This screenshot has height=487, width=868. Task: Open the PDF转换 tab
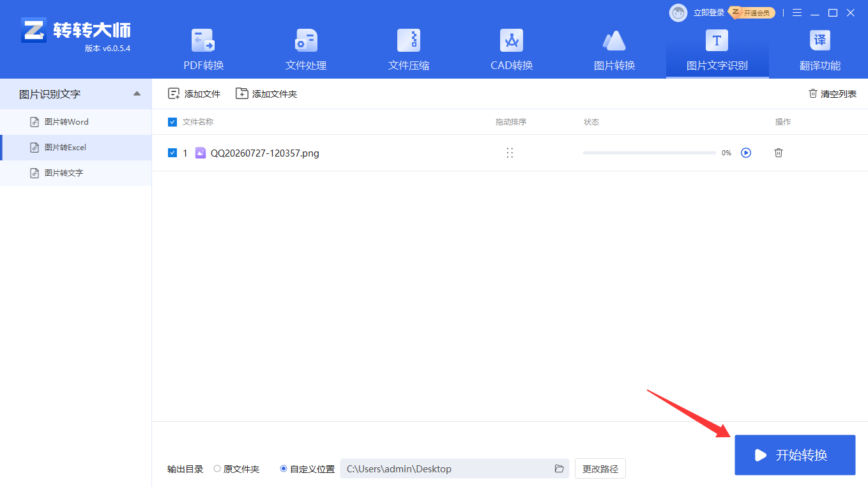coord(204,51)
